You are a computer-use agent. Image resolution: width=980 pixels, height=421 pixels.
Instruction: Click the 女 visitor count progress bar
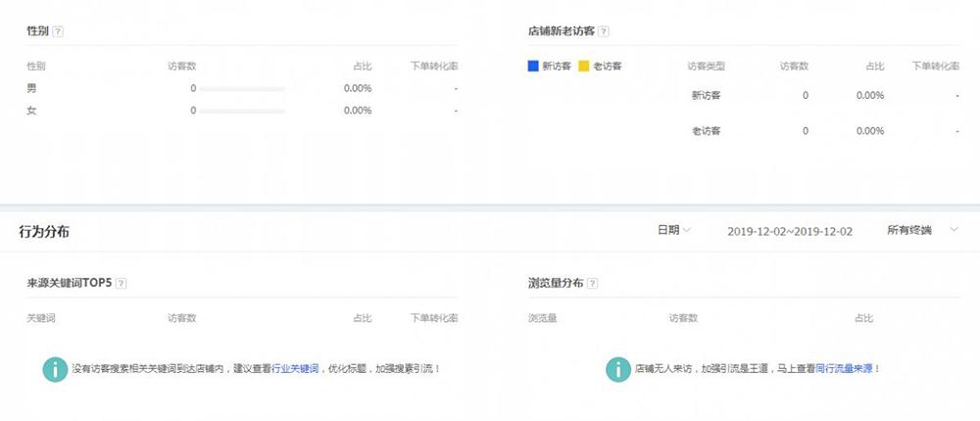(242, 111)
